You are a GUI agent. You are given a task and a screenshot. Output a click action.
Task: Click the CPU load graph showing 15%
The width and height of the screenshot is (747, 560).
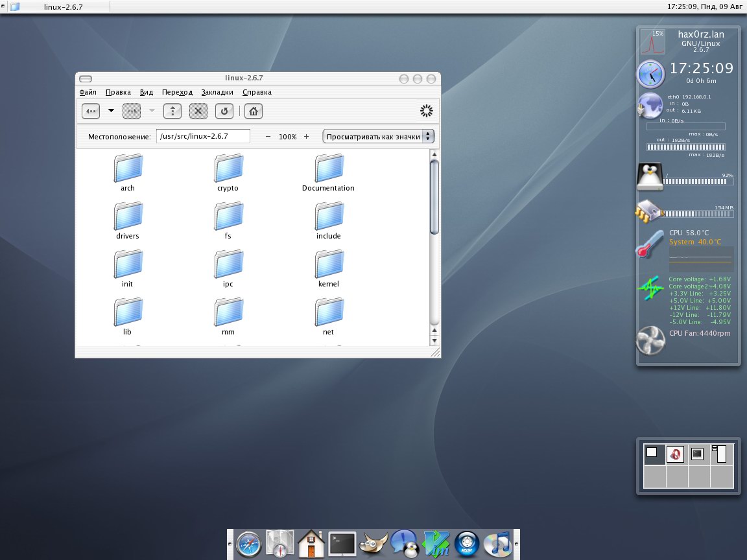coord(653,41)
